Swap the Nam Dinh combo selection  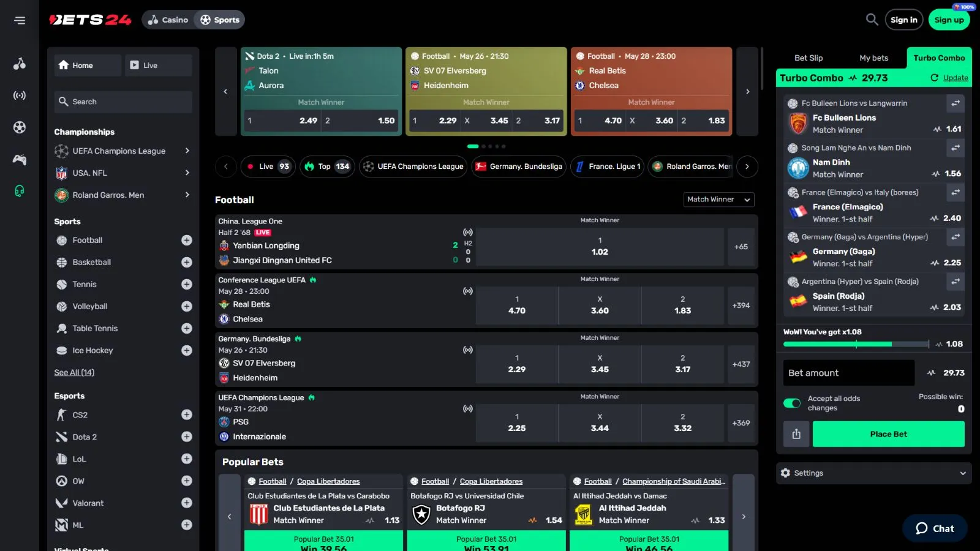pos(956,148)
